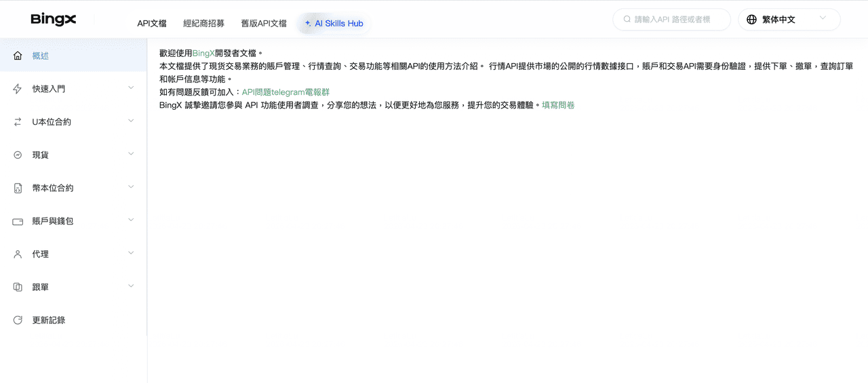Click the BingX logo
Image resolution: width=868 pixels, height=383 pixels.
54,20
